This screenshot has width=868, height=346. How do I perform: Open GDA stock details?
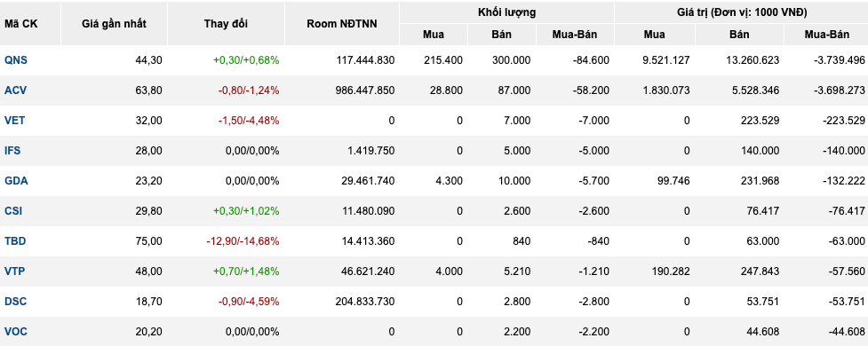pos(16,181)
